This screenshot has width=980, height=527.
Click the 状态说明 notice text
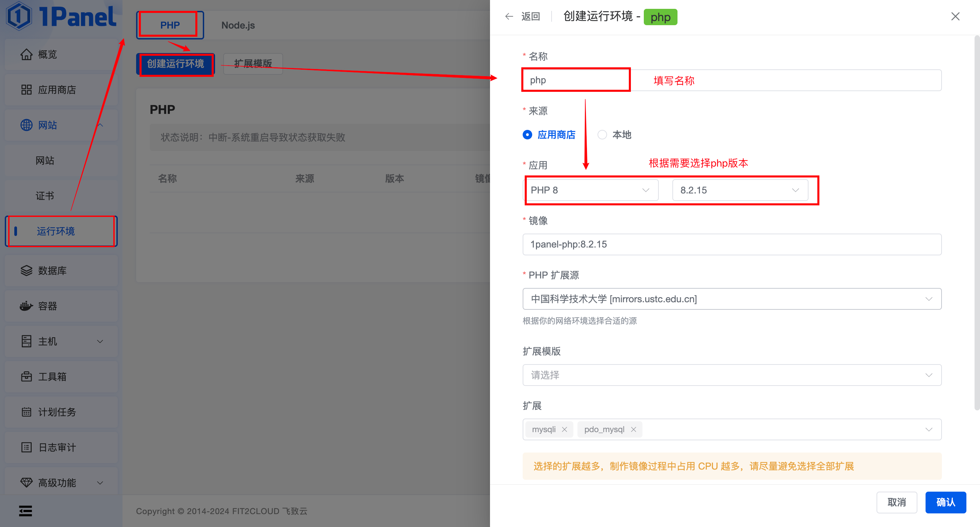pyautogui.click(x=252, y=137)
